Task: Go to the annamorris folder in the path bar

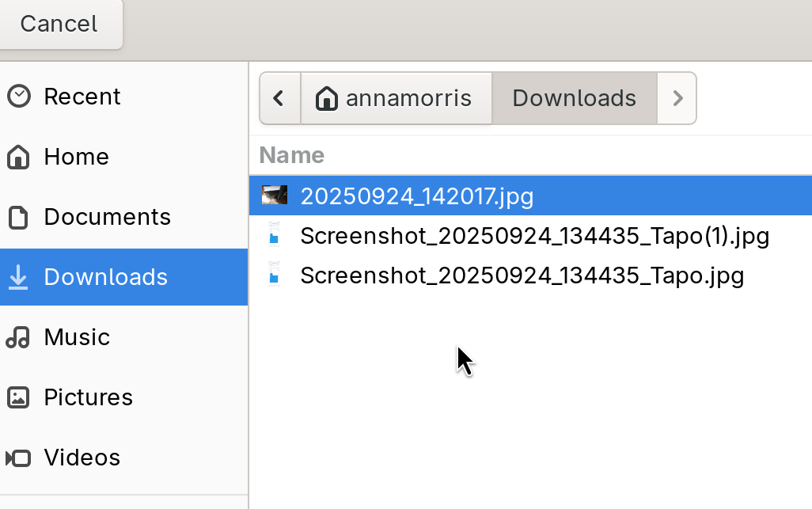Action: (397, 98)
